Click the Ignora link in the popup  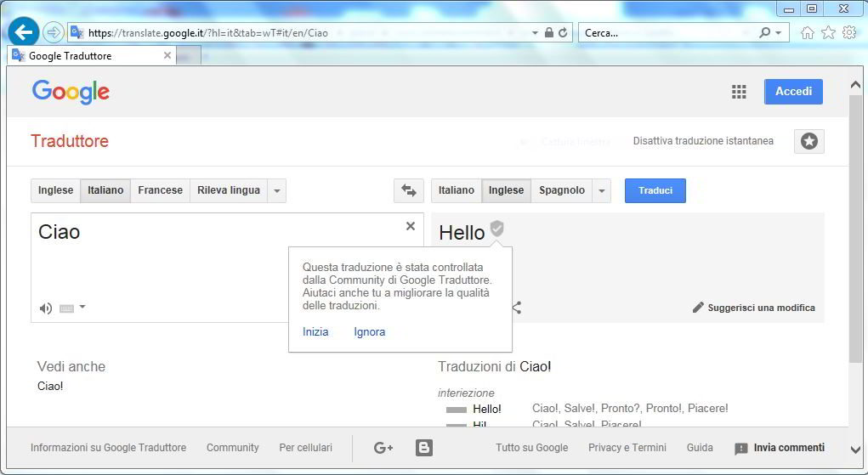(x=369, y=331)
